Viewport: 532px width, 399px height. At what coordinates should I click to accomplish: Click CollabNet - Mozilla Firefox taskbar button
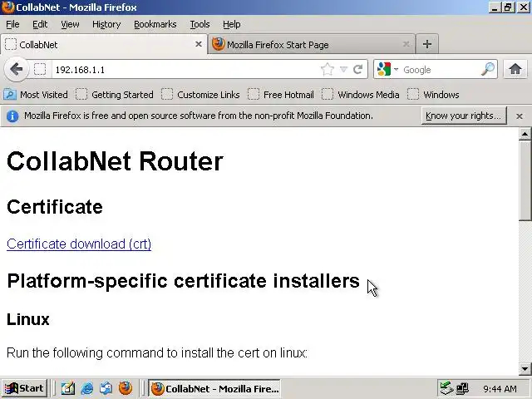coord(214,388)
